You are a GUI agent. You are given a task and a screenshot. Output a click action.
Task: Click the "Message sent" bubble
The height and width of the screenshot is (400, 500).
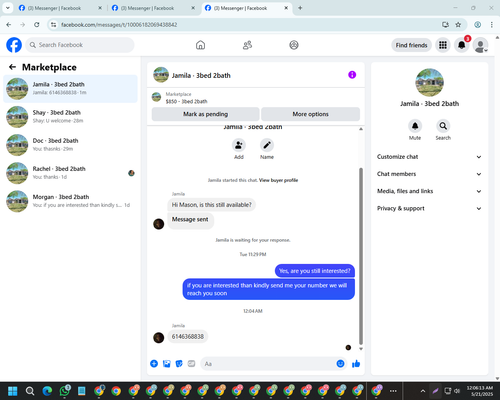point(190,220)
